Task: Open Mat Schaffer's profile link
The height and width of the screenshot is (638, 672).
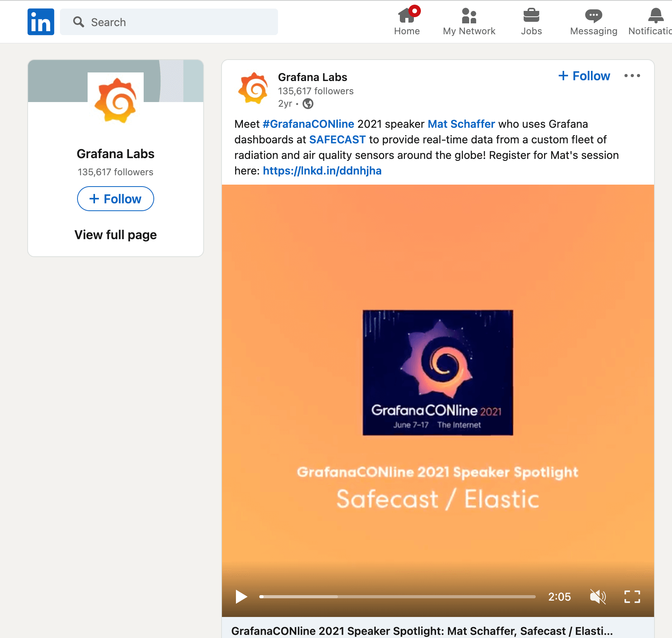Action: (461, 124)
